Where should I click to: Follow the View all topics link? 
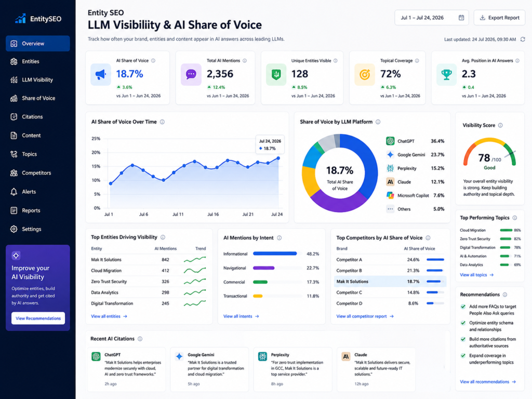tap(477, 275)
